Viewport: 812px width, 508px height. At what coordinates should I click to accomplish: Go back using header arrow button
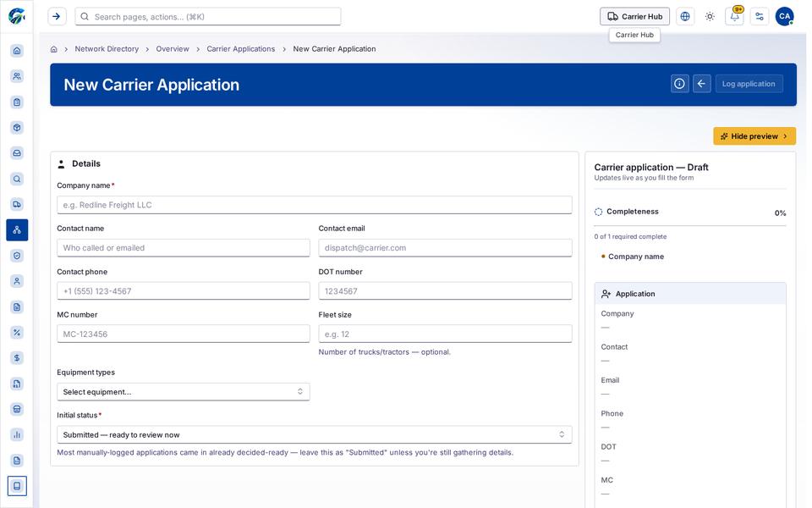coord(702,84)
